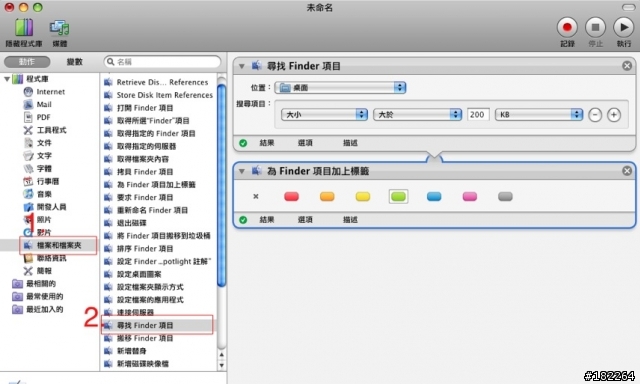
Task: Add search criterion with plus button
Action: point(614,115)
